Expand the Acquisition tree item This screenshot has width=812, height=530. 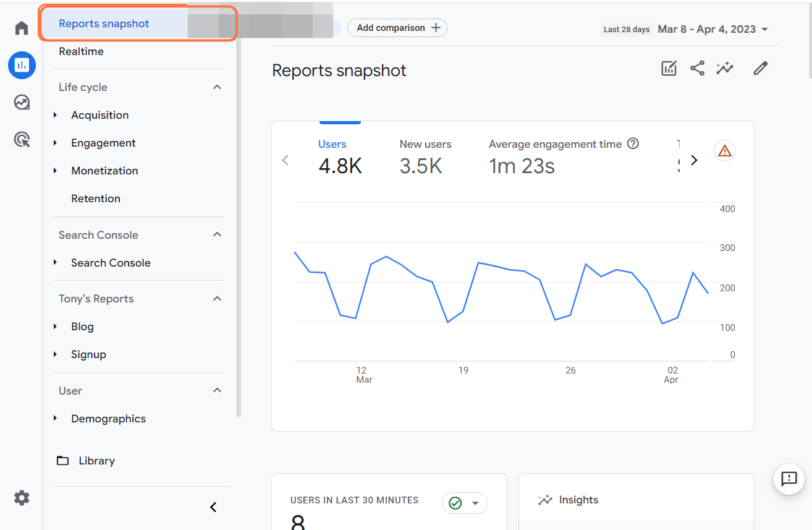[56, 115]
